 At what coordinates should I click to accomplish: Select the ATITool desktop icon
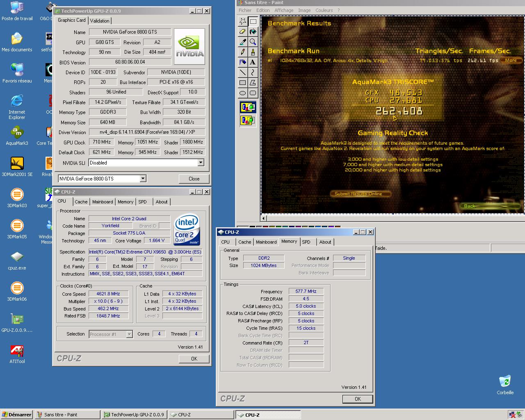(17, 354)
